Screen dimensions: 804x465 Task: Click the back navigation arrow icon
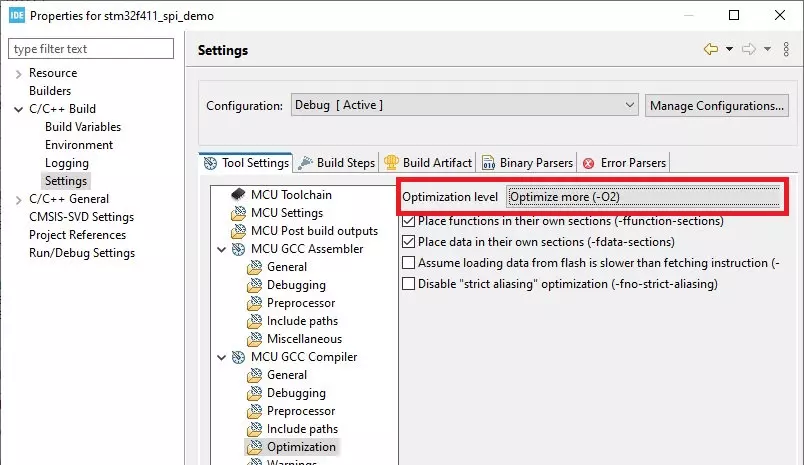[711, 50]
